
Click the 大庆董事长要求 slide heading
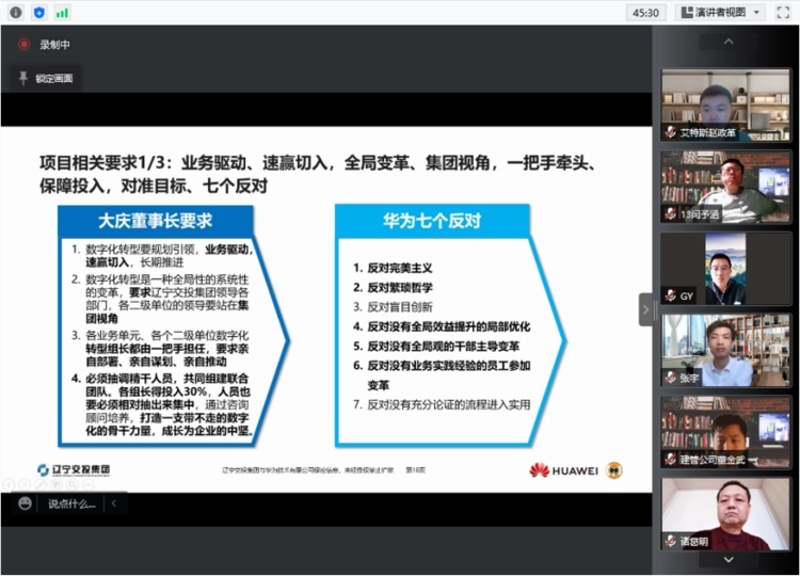[155, 221]
